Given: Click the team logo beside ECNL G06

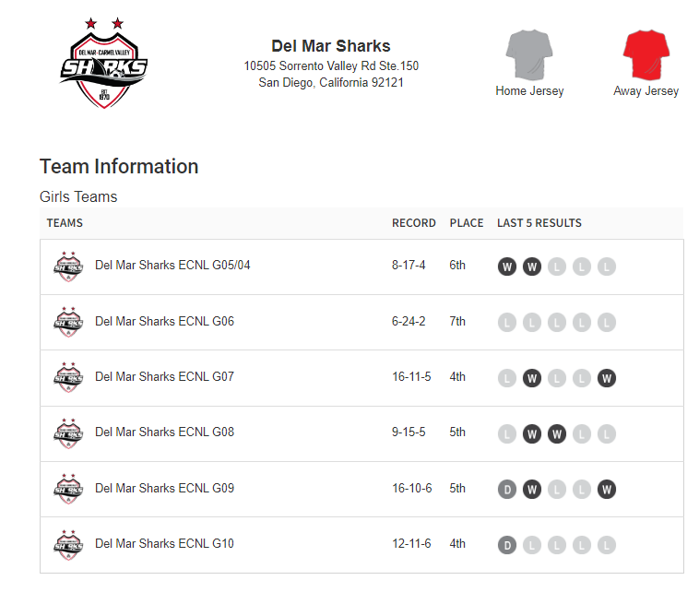Looking at the screenshot, I should (68, 322).
